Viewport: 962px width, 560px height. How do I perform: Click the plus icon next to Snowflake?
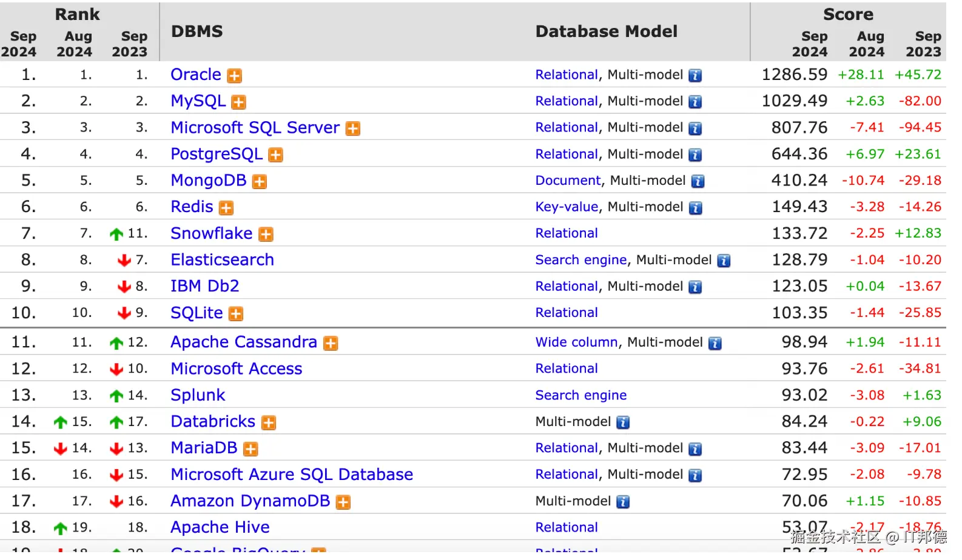266,235
